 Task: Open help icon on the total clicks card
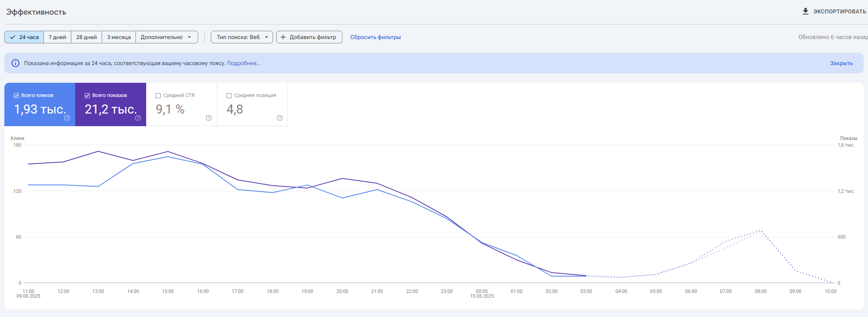click(x=67, y=118)
